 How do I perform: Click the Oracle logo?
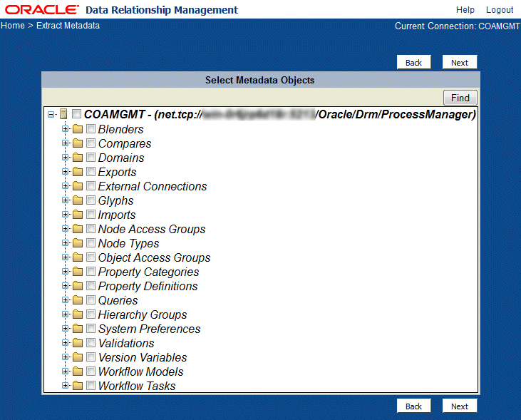click(x=42, y=10)
